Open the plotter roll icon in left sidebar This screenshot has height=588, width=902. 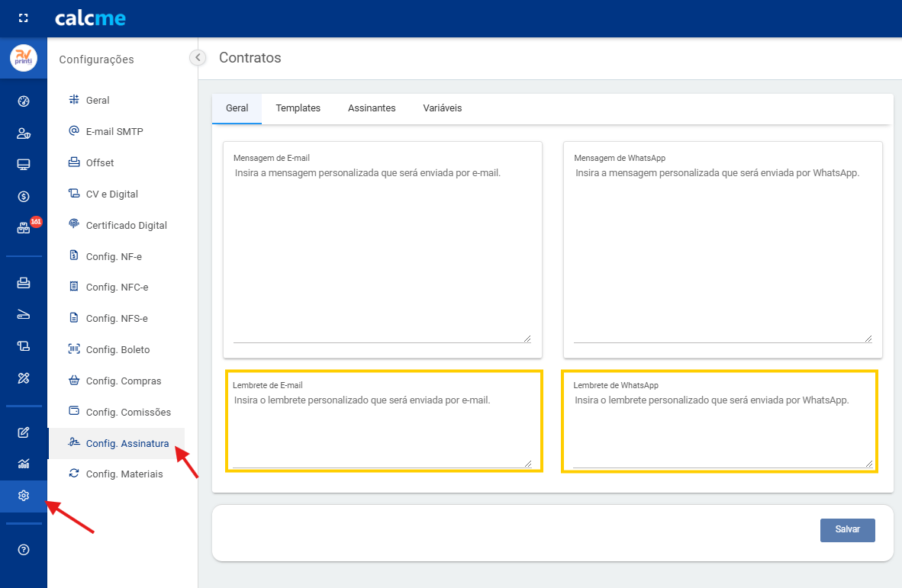[24, 346]
